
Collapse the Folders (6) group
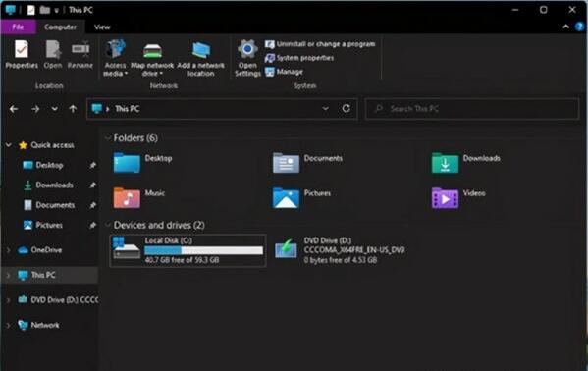click(x=108, y=138)
